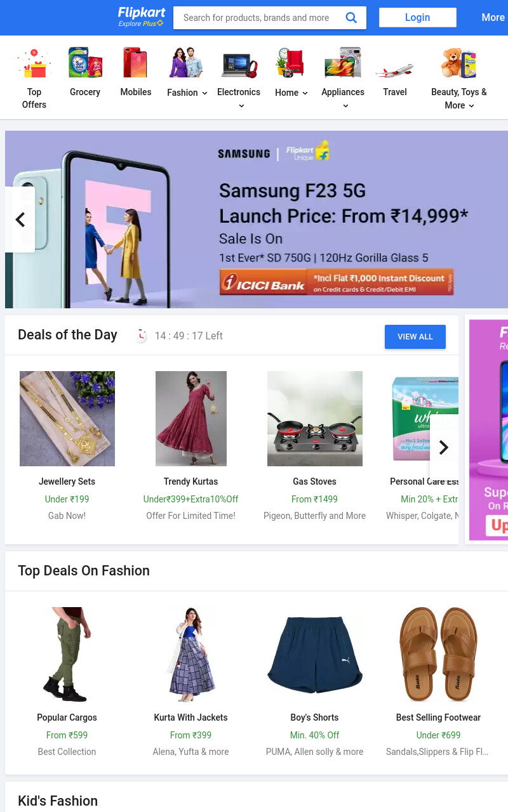Click the search magnifier icon
This screenshot has height=812, width=508.
351,18
